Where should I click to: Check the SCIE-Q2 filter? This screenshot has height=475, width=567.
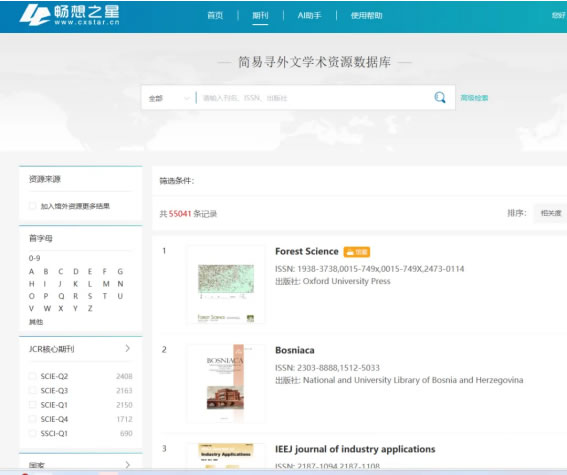pos(33,376)
